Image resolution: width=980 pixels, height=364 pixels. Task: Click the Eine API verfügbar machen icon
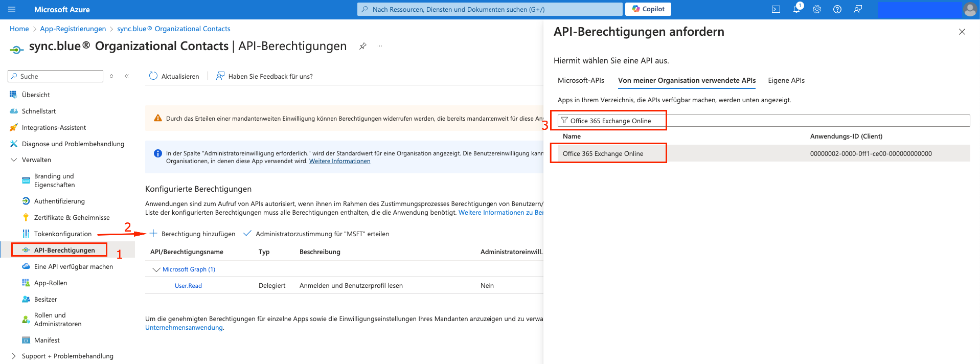click(26, 266)
